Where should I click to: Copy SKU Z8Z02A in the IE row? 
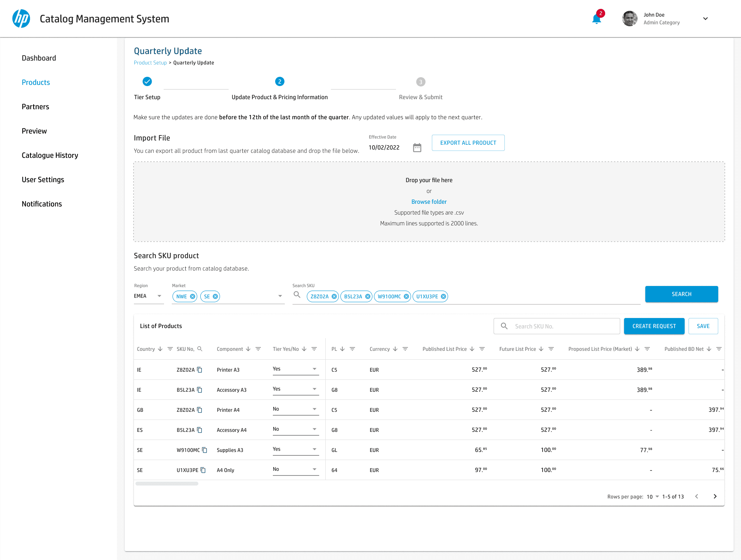(x=200, y=370)
